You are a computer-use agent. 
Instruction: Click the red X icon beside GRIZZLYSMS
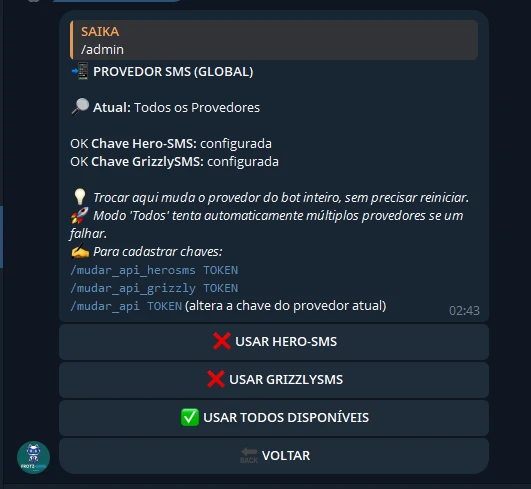(x=216, y=379)
